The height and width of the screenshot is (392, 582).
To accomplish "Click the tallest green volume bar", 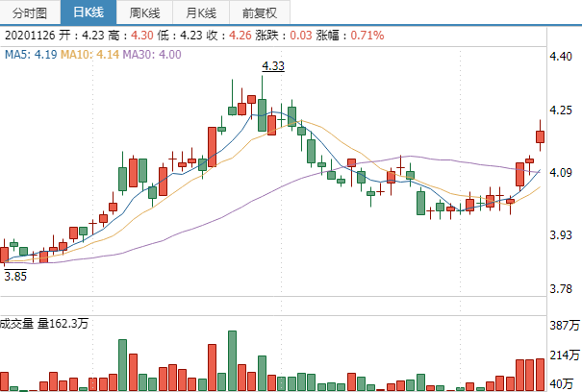I will click(233, 361).
